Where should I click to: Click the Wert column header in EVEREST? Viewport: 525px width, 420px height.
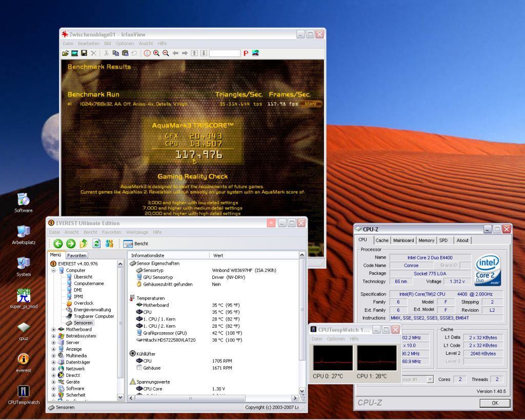pos(254,255)
